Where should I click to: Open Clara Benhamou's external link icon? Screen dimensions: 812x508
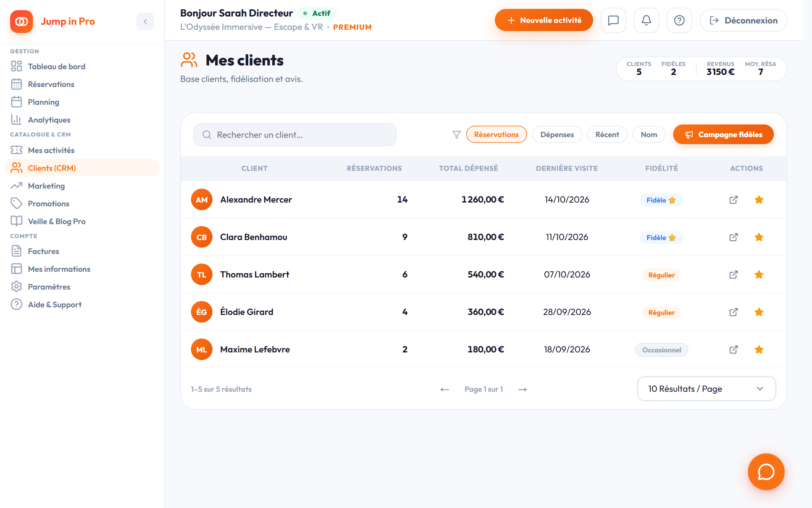733,237
